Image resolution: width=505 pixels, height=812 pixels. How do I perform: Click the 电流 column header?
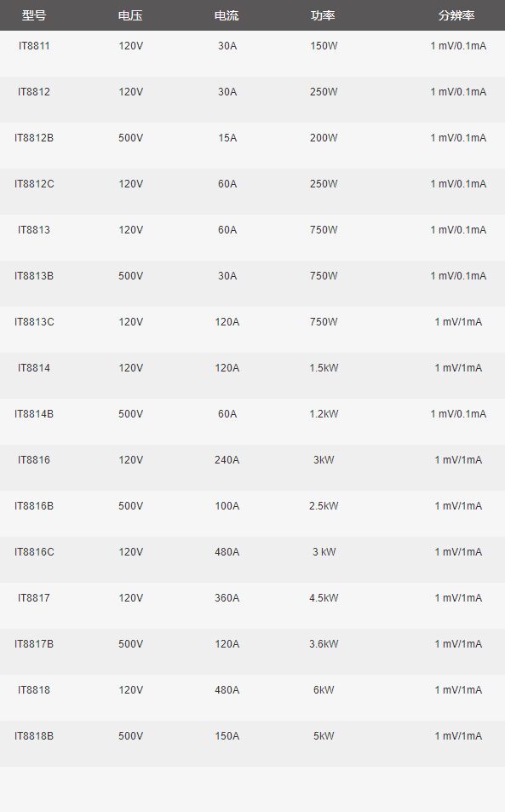(227, 15)
